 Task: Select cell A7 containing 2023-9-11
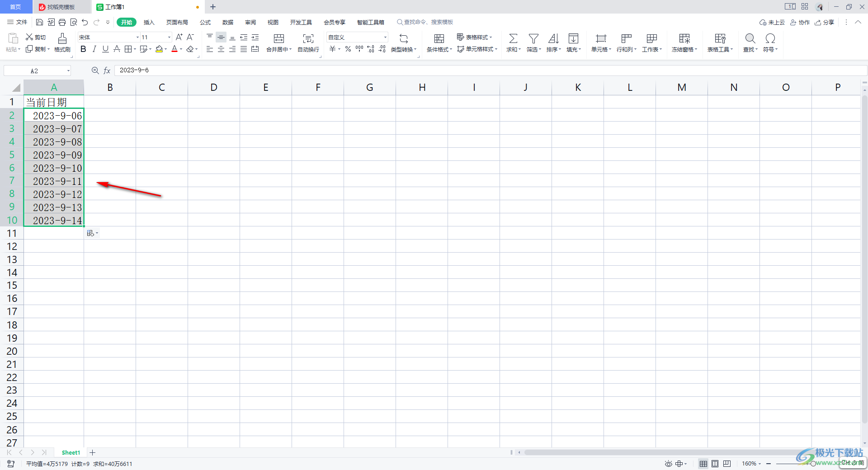pos(54,181)
